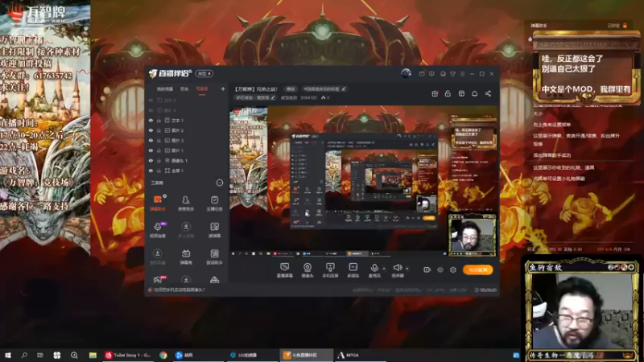The height and width of the screenshot is (362, 644).
Task: Add 手机投屏 phone screen-cast source
Action: [330, 270]
